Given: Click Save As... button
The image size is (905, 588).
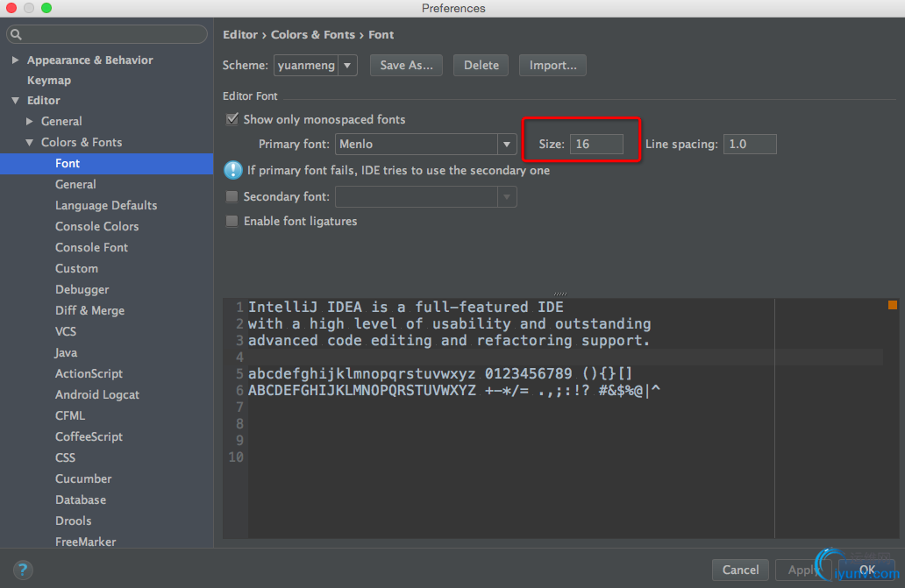Looking at the screenshot, I should tap(406, 65).
